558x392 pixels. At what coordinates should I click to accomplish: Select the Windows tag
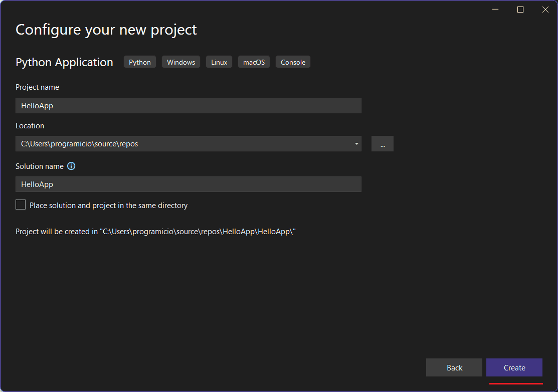[x=181, y=62]
